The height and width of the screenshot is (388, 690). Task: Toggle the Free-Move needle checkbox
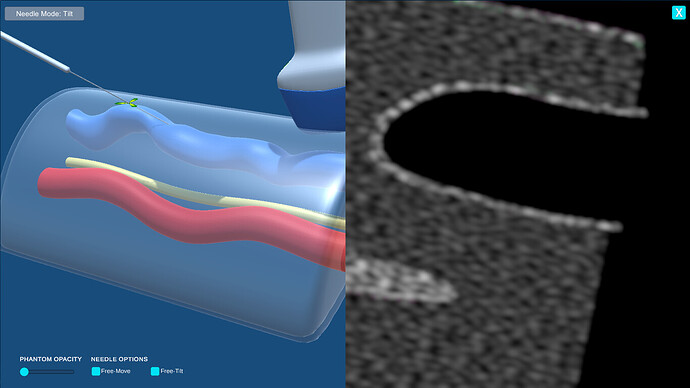(x=95, y=371)
